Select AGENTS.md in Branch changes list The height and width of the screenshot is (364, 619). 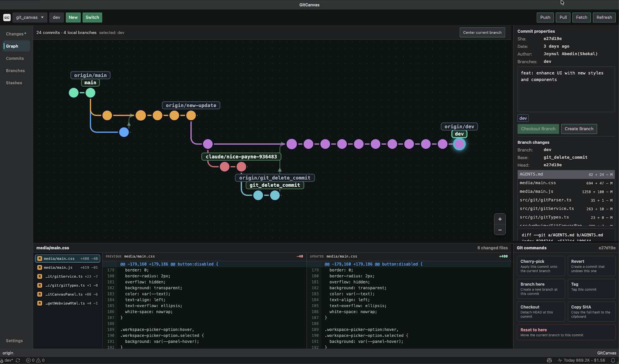tap(566, 174)
